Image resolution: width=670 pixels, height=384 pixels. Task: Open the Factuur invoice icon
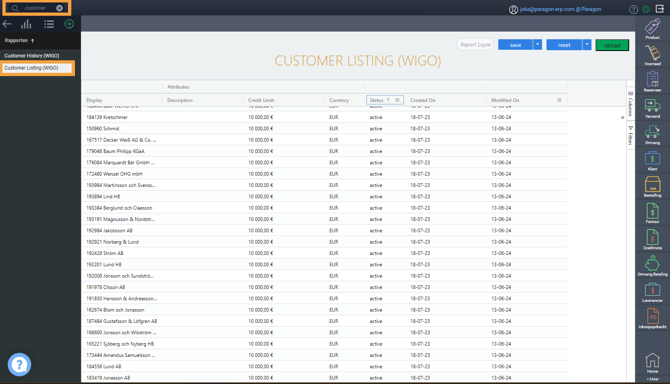(652, 213)
